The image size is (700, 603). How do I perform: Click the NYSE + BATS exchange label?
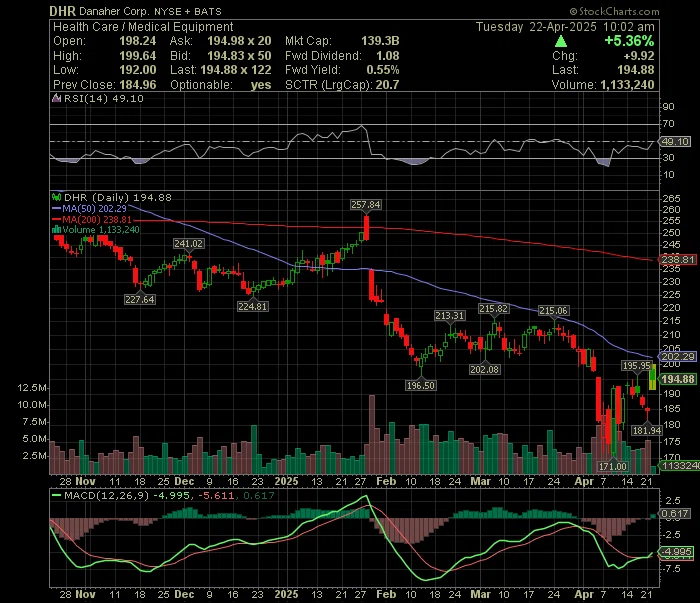[x=188, y=12]
